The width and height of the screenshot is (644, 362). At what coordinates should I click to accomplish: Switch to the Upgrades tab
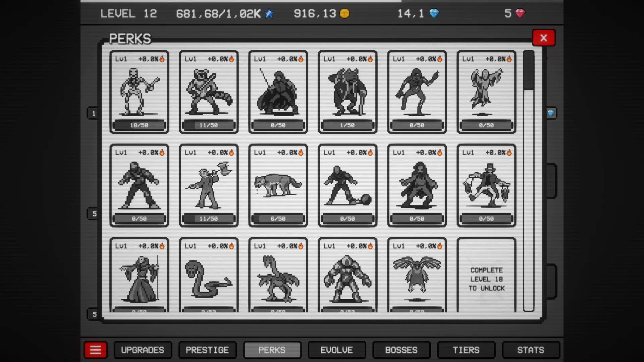[143, 350]
